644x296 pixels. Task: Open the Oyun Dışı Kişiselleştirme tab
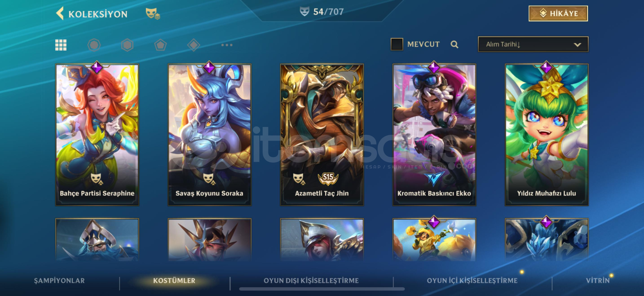coord(311,281)
